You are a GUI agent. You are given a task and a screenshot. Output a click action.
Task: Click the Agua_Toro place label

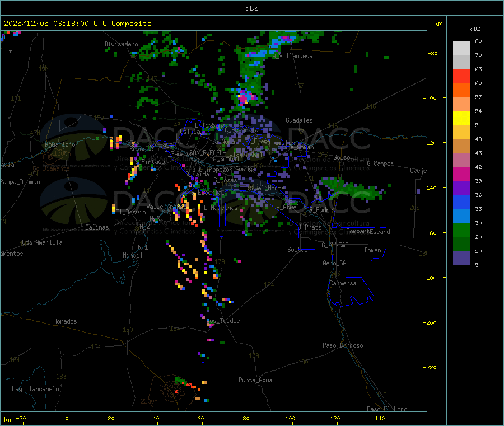pyautogui.click(x=60, y=144)
